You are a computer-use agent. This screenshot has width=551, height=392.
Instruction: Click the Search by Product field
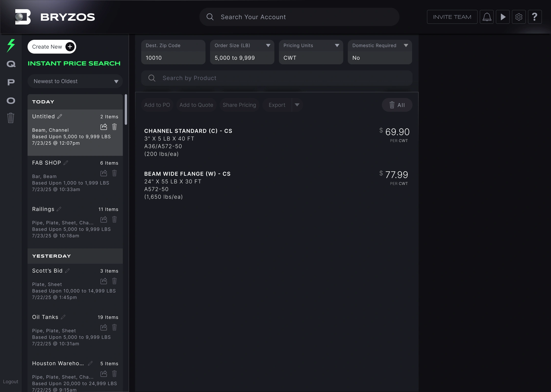click(x=277, y=78)
